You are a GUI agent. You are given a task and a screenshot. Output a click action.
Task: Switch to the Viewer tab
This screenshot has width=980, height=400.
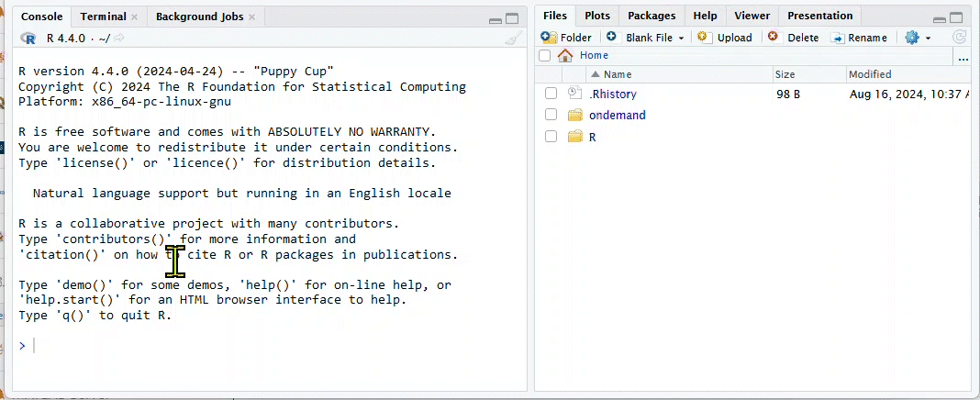click(x=752, y=16)
